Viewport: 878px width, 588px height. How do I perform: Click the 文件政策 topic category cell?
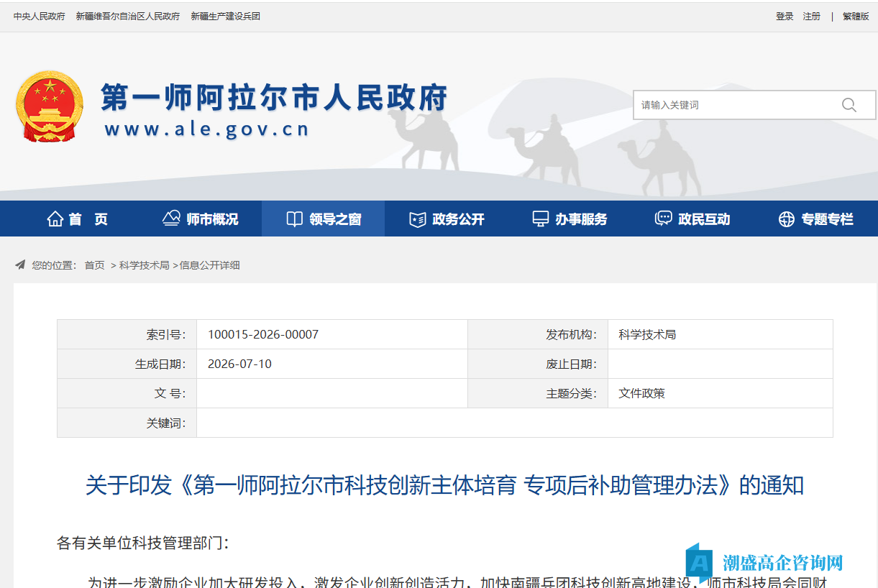(721, 393)
